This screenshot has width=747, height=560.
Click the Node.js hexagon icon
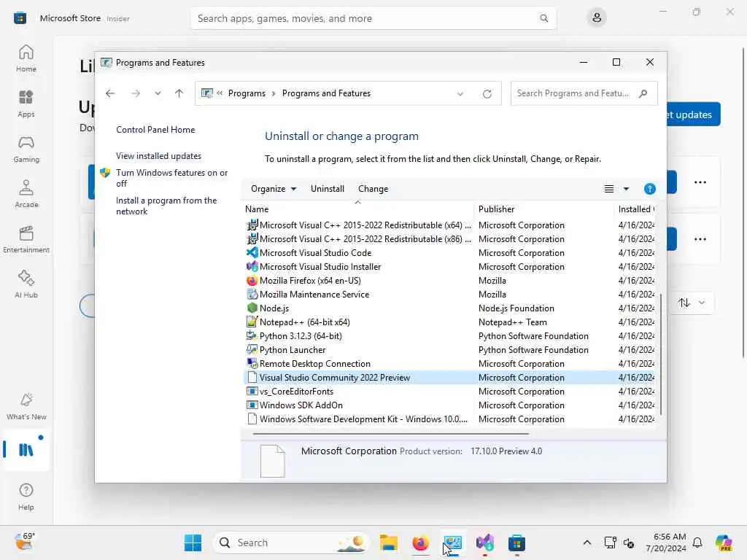(x=252, y=308)
